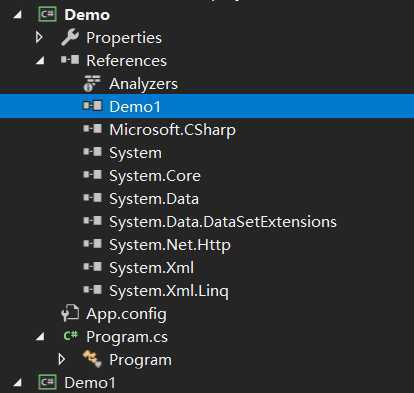The image size is (414, 393).
Task: Click the Analyzers icon
Action: [92, 83]
